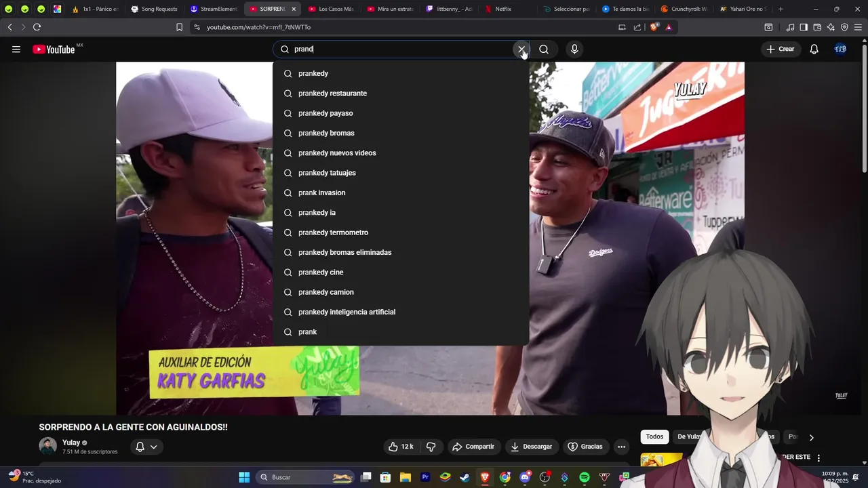Select suggestion "prankedy bromas"
The height and width of the screenshot is (488, 868).
click(401, 133)
